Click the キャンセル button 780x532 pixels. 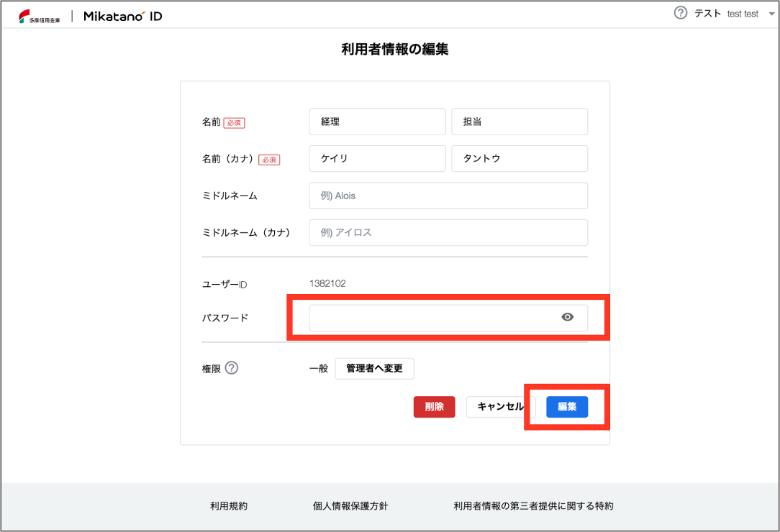499,406
